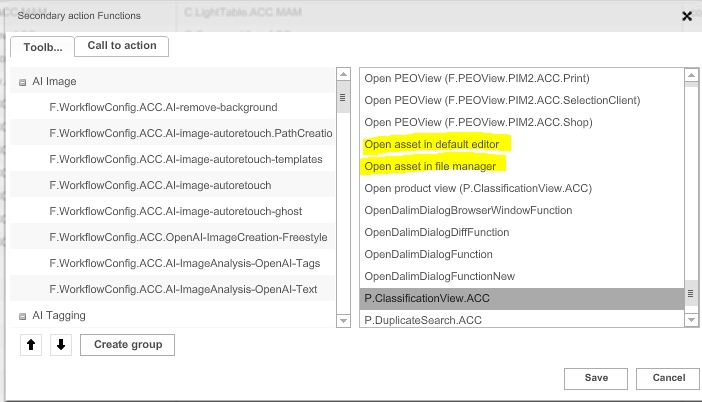Cancel the dialog changes
This screenshot has width=702, height=402.
tap(668, 378)
